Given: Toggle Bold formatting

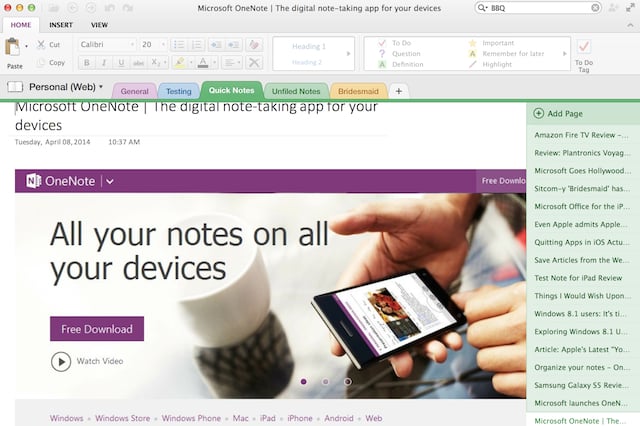Looking at the screenshot, I should (87, 62).
